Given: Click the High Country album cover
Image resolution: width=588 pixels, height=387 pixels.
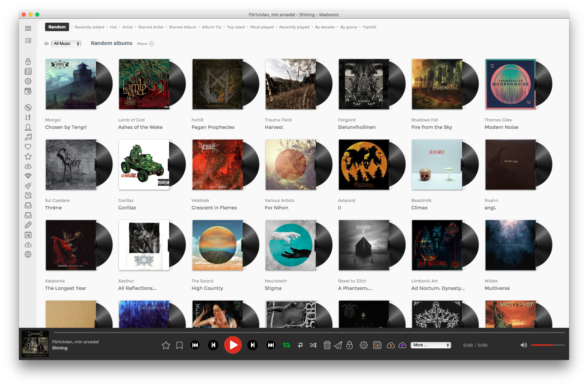Looking at the screenshot, I should (217, 245).
